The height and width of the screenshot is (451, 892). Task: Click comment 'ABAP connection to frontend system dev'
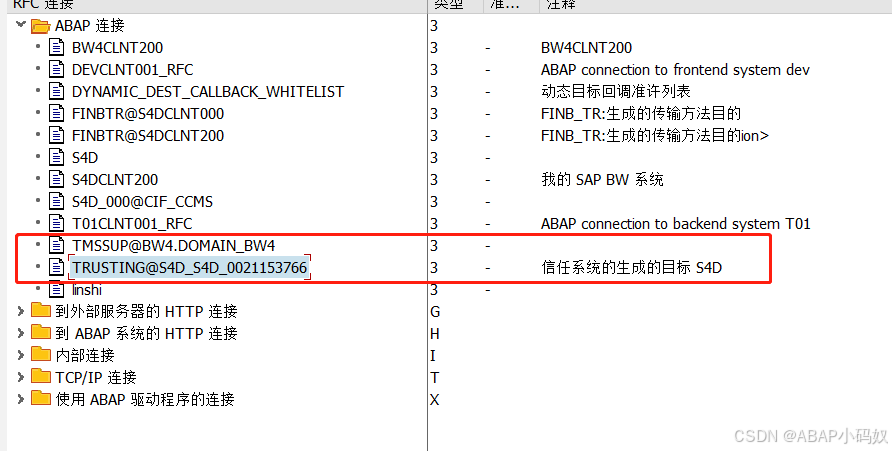tap(675, 70)
